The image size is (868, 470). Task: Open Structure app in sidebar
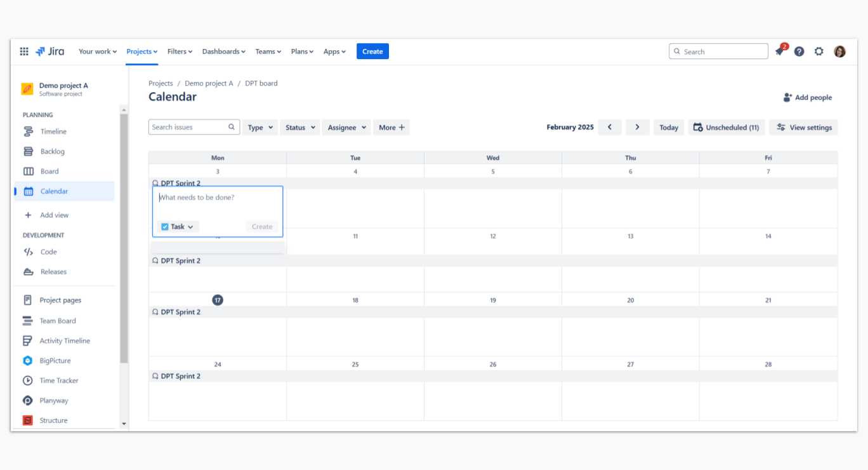click(x=53, y=420)
